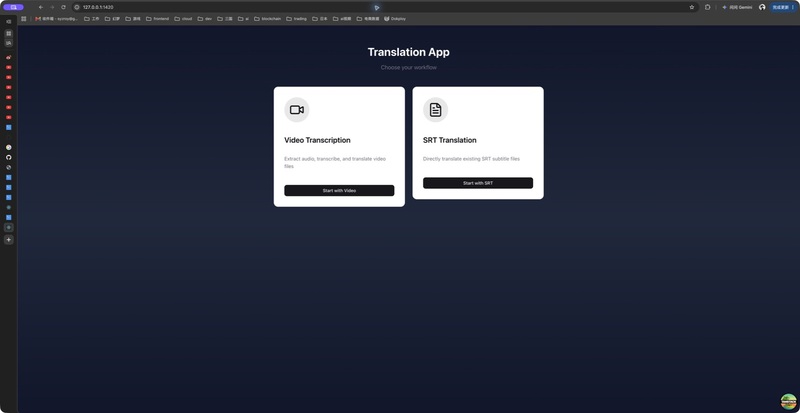
Task: Bookmark this page with the star icon
Action: tap(692, 7)
